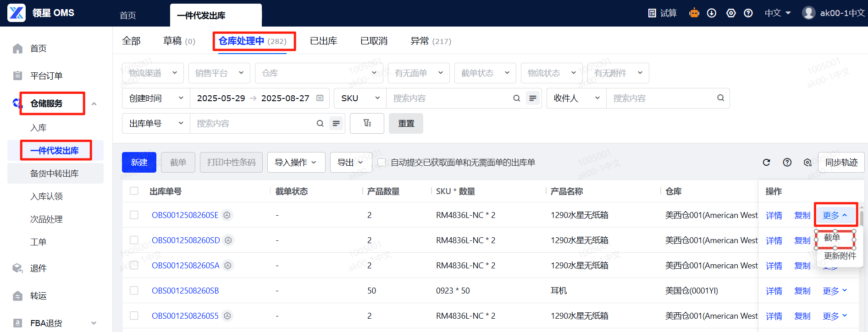Click the SKU 搜索内容 input field
The width and height of the screenshot is (868, 332).
pyautogui.click(x=449, y=98)
